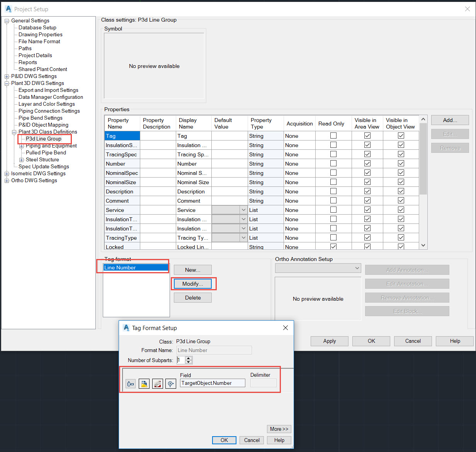This screenshot has width=476, height=452.
Task: Click the project property icon in Tag Format Setup
Action: coord(157,383)
